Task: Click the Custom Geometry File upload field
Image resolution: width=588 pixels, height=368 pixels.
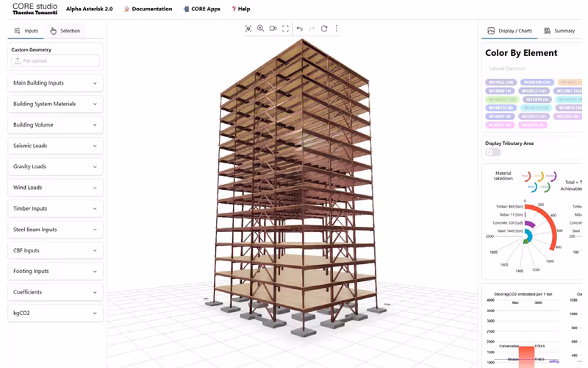Action: coord(55,61)
